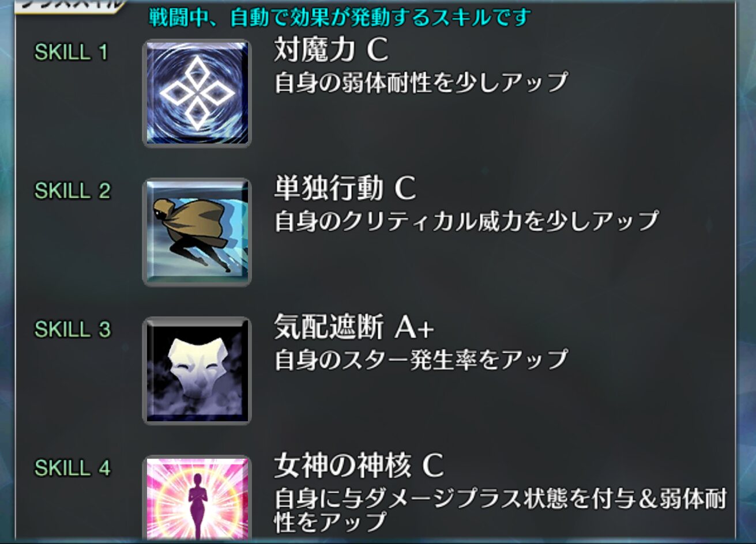Open the 対魔力 skill title
The image size is (756, 544).
[x=331, y=51]
